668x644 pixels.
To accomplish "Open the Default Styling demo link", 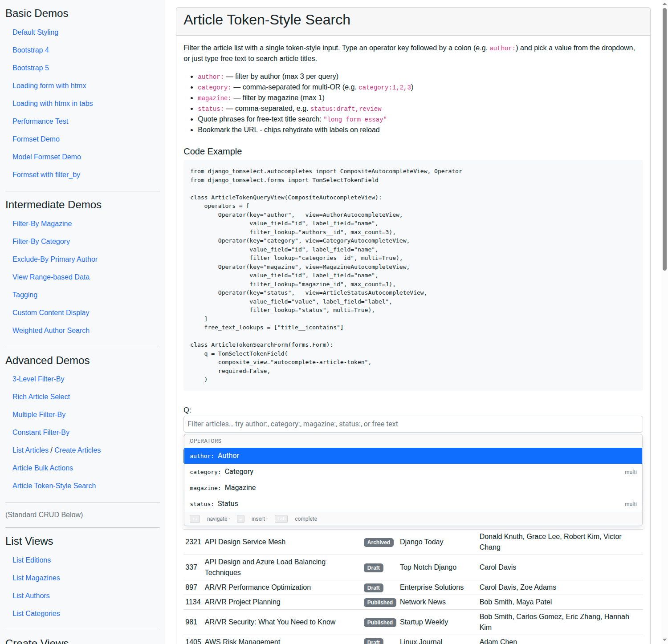I will tap(35, 32).
